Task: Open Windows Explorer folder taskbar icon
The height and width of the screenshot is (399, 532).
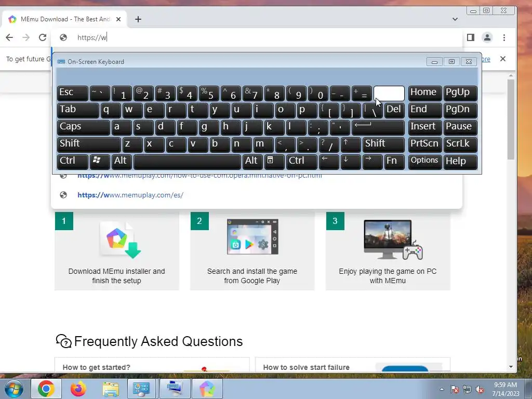Action: 111,389
